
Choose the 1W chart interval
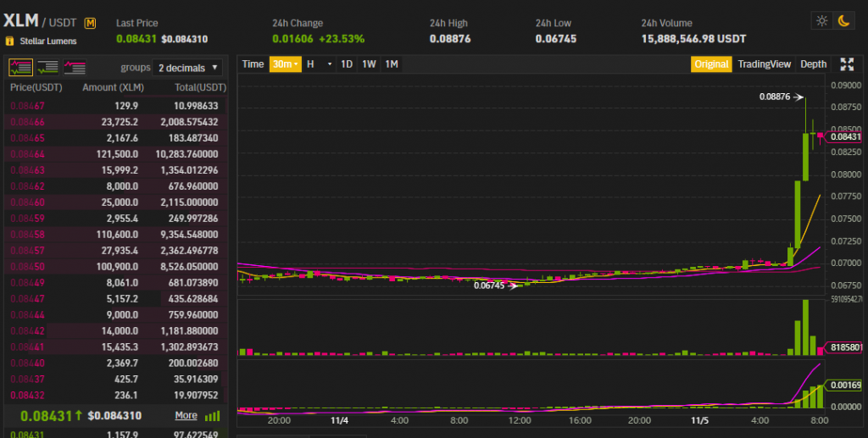pyautogui.click(x=369, y=64)
